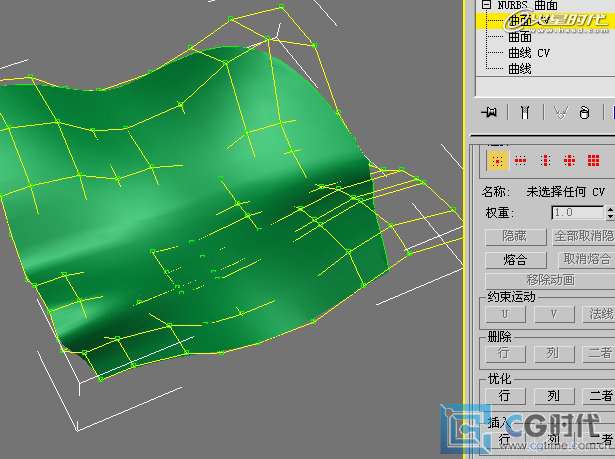Image resolution: width=615 pixels, height=459 pixels.
Task: Toggle the V constraint button
Action: (554, 314)
